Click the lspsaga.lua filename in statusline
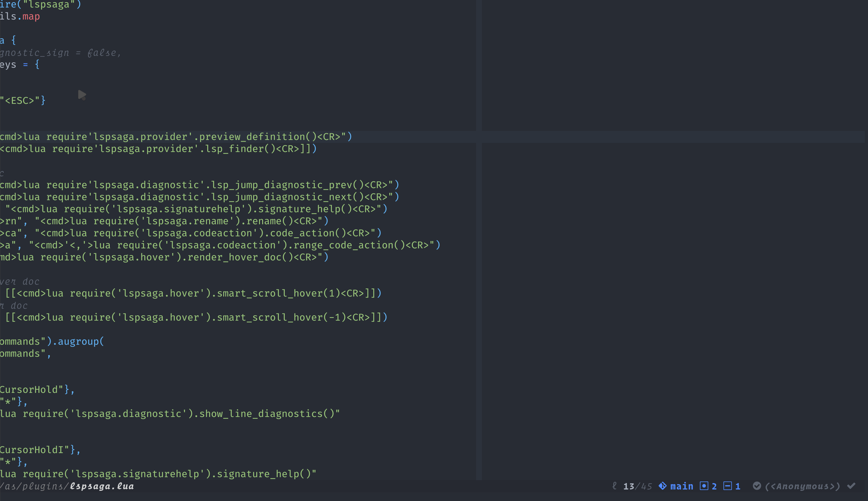Viewport: 868px width, 501px height. (x=101, y=486)
